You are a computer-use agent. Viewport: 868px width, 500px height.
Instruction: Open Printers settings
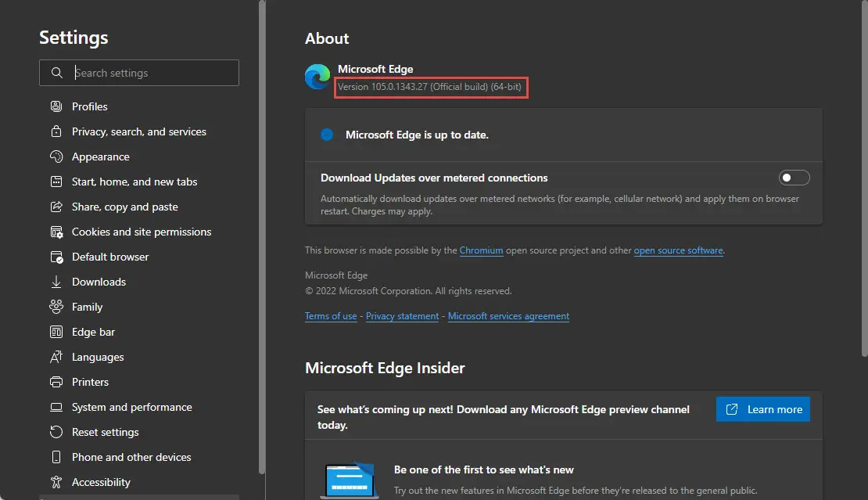click(x=90, y=382)
